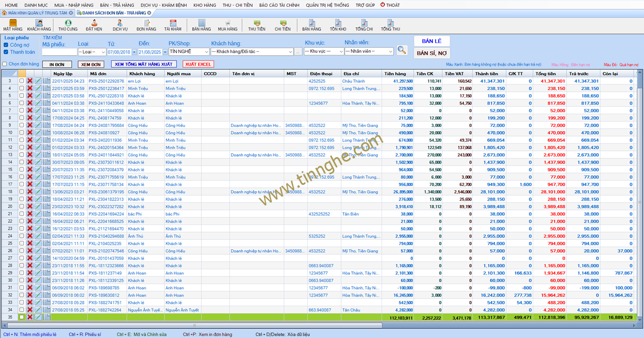Tick the checkbox for order PXL-24110449058
Screen dimensions: 644x338
pyautogui.click(x=21, y=110)
